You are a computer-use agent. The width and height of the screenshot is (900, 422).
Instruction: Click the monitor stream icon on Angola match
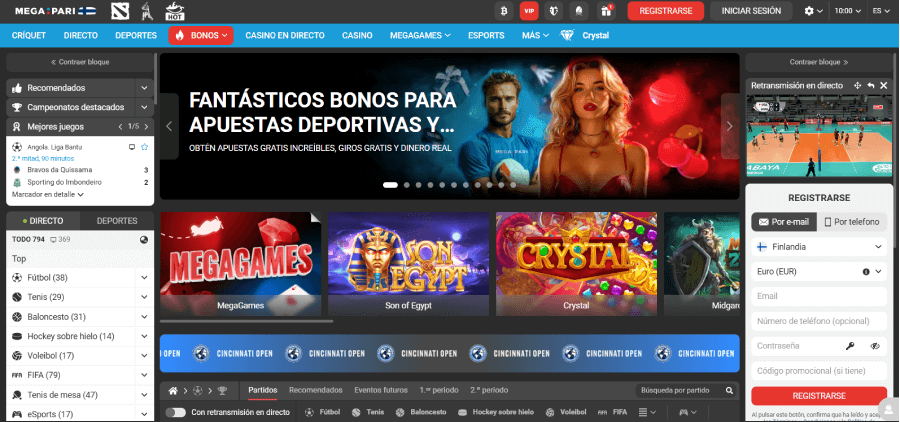[x=132, y=147]
